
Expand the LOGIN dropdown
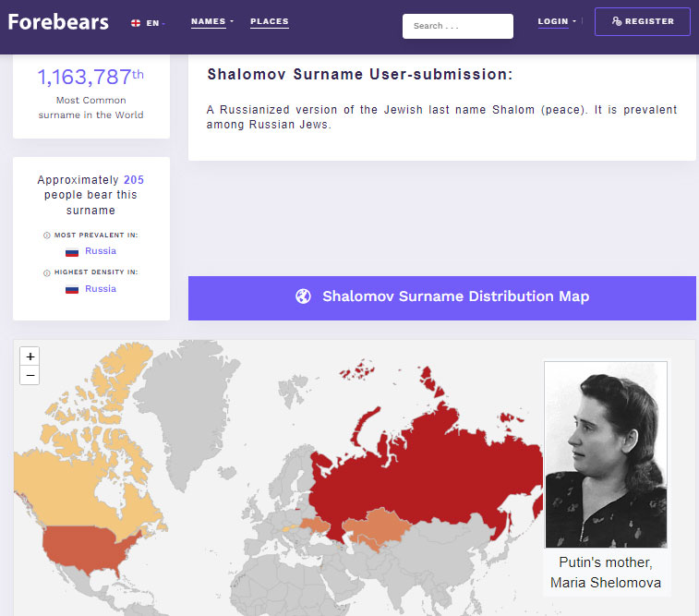(557, 21)
